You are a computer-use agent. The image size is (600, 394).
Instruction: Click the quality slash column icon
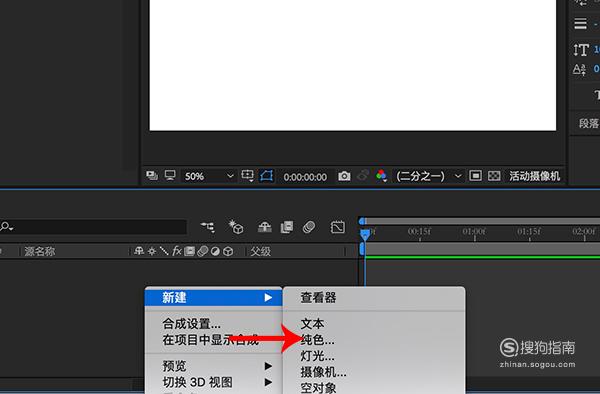click(x=164, y=251)
